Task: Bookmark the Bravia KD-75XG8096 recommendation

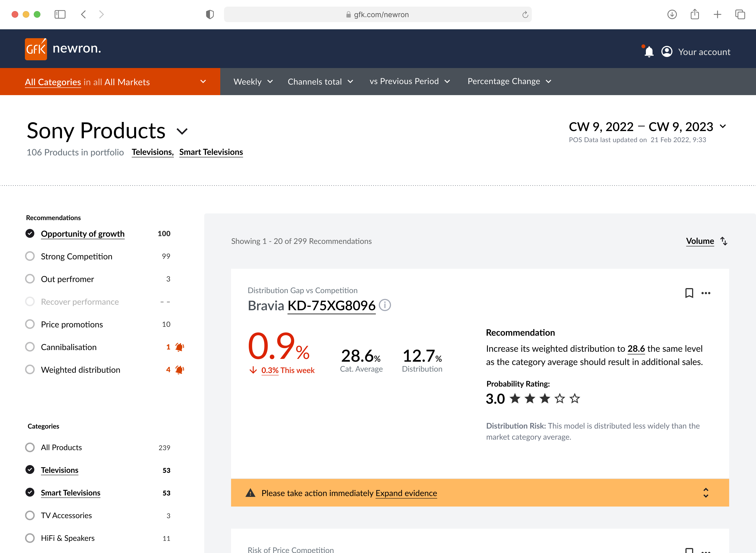Action: coord(689,293)
